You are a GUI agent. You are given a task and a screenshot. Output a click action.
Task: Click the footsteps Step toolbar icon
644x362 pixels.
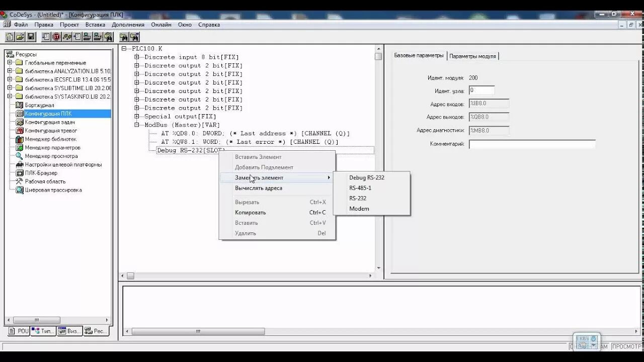[x=67, y=37]
